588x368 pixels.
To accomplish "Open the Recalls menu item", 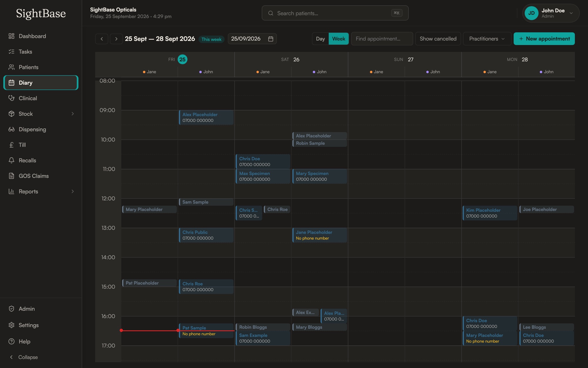I will pos(41,160).
